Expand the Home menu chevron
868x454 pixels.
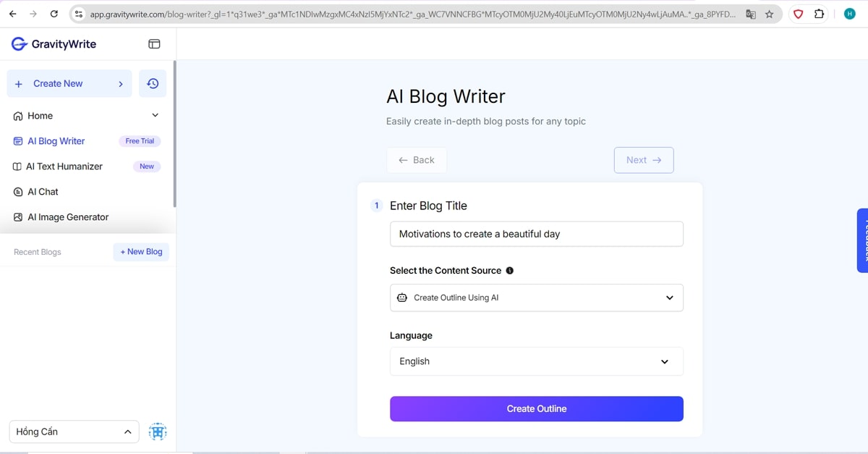155,116
